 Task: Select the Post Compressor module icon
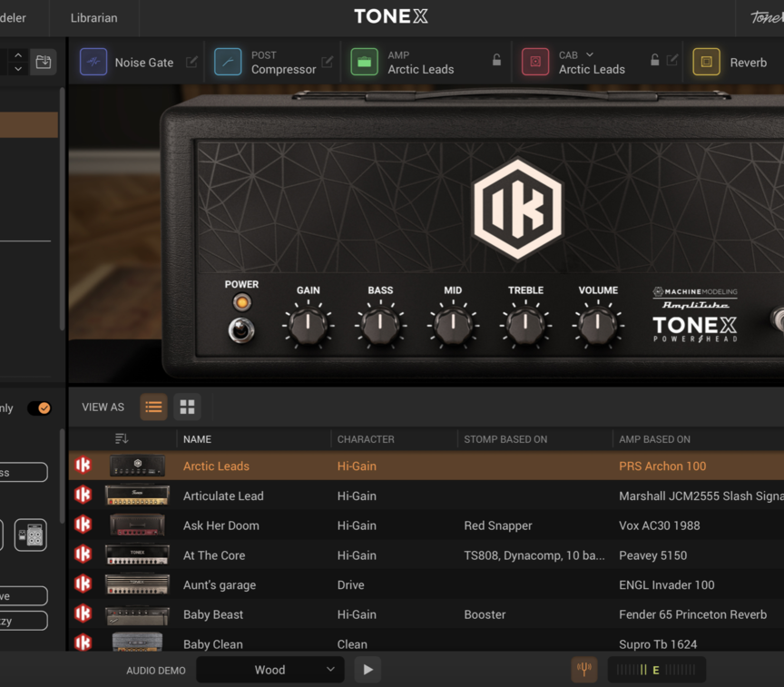(x=228, y=62)
